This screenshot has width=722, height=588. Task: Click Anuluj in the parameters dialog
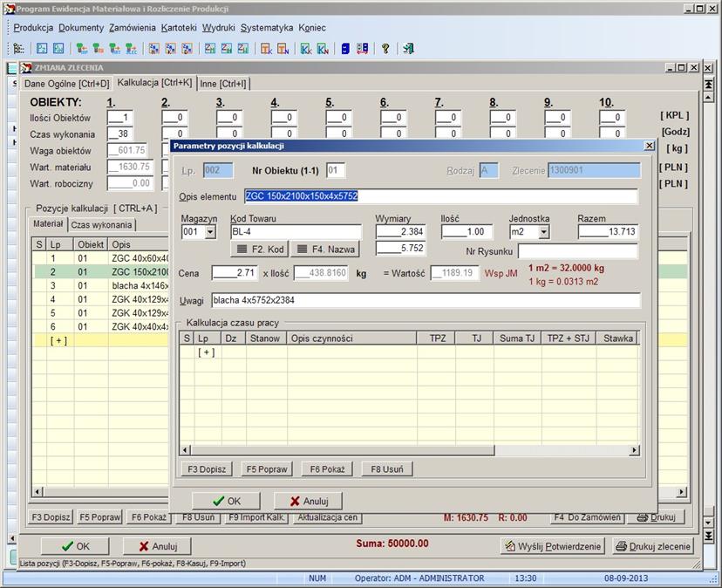(x=307, y=501)
